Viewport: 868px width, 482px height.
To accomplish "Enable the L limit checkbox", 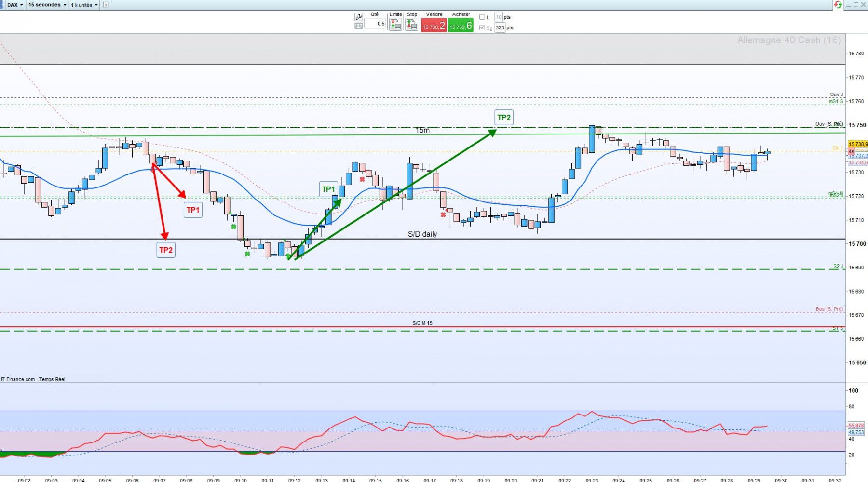I will point(482,17).
